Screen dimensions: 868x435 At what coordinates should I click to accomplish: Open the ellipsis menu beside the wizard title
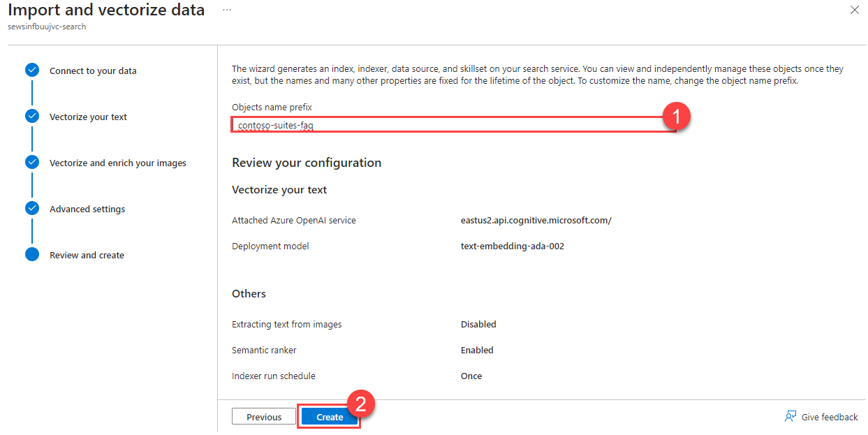coord(226,10)
